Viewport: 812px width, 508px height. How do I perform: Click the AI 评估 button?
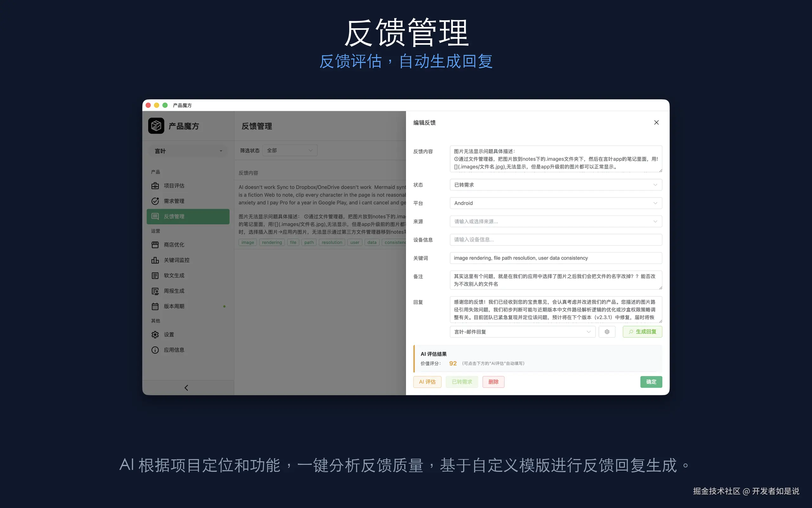pyautogui.click(x=427, y=382)
